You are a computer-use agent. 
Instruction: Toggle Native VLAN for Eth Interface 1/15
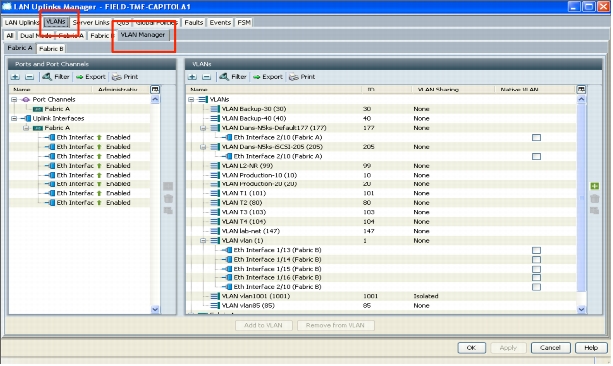[x=536, y=269]
